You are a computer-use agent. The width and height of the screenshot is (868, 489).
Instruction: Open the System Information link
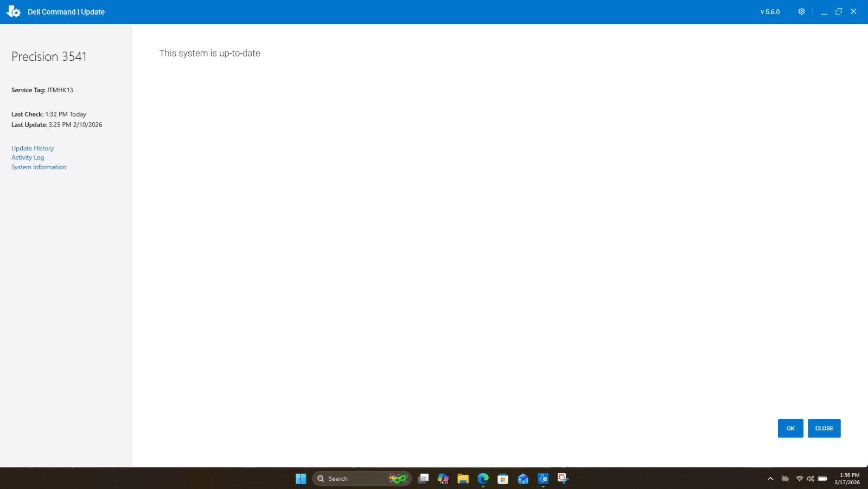(x=39, y=167)
